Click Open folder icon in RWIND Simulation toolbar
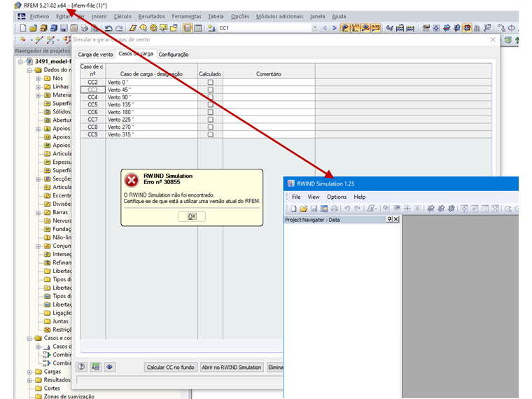 coord(303,209)
